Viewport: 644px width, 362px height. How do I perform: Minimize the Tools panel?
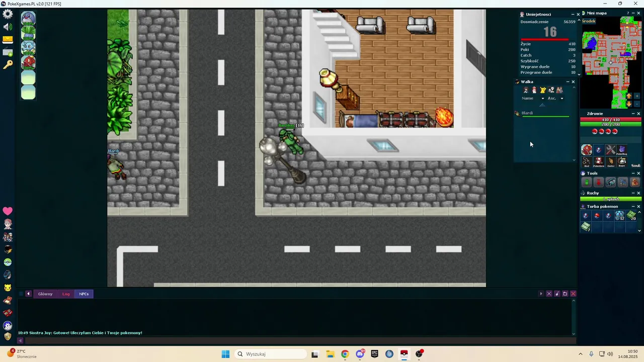click(633, 173)
